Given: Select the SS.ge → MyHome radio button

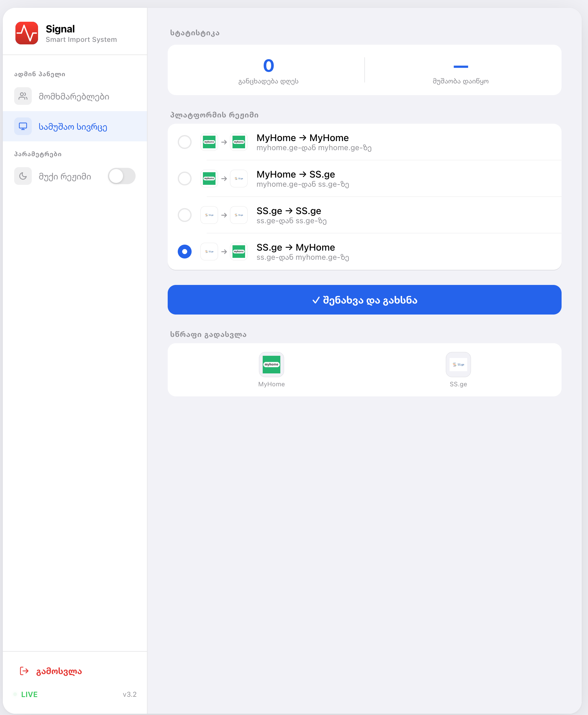Looking at the screenshot, I should click(x=185, y=252).
